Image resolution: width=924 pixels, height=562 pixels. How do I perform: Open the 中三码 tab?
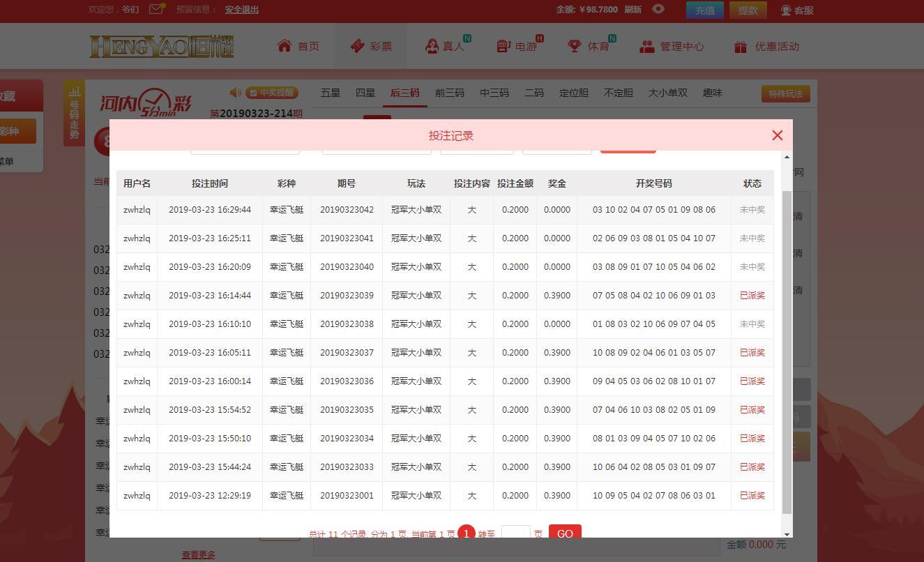tap(494, 93)
